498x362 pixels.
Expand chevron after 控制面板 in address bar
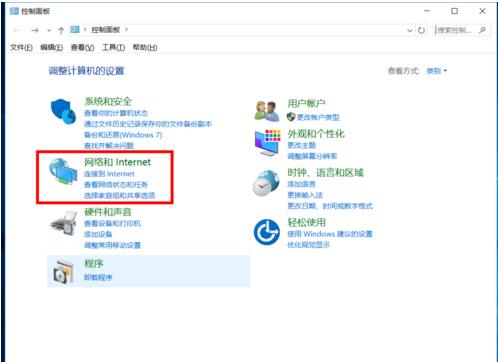tap(126, 30)
